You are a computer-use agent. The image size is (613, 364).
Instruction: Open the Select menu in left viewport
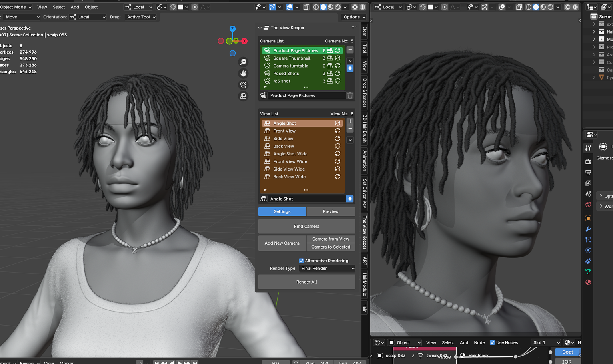tap(59, 7)
